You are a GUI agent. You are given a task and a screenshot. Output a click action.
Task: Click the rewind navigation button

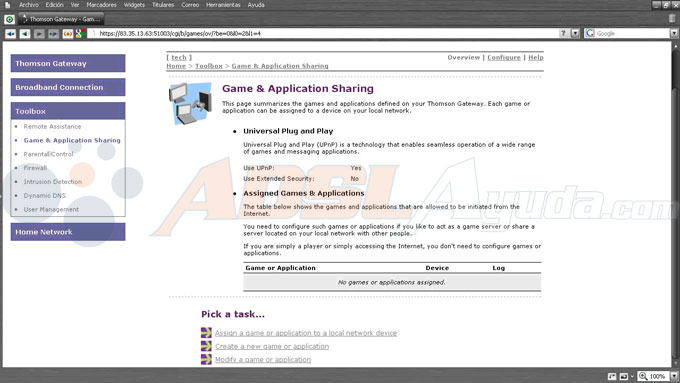pyautogui.click(x=10, y=33)
